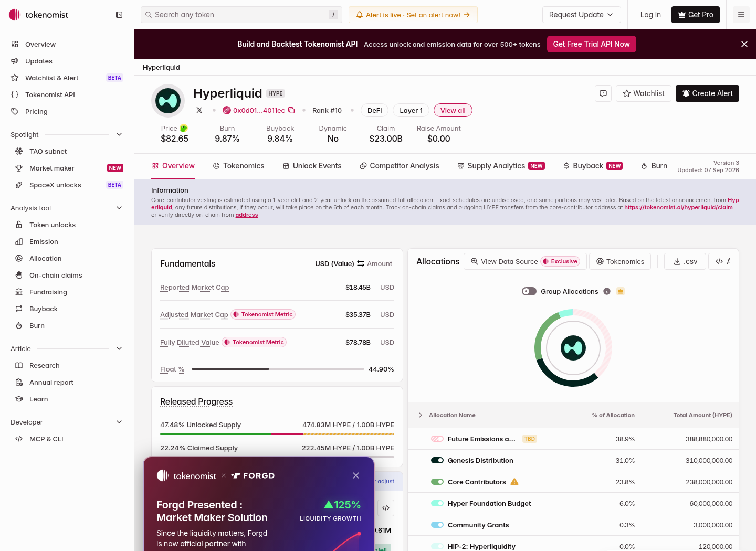The width and height of the screenshot is (756, 551).
Task: Download allocations as .csv
Action: (x=686, y=261)
